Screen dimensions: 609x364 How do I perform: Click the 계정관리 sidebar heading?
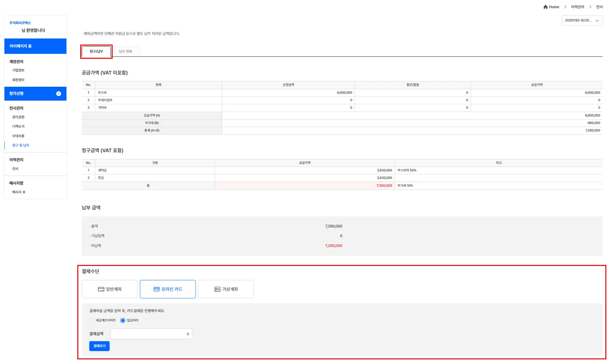tap(16, 62)
